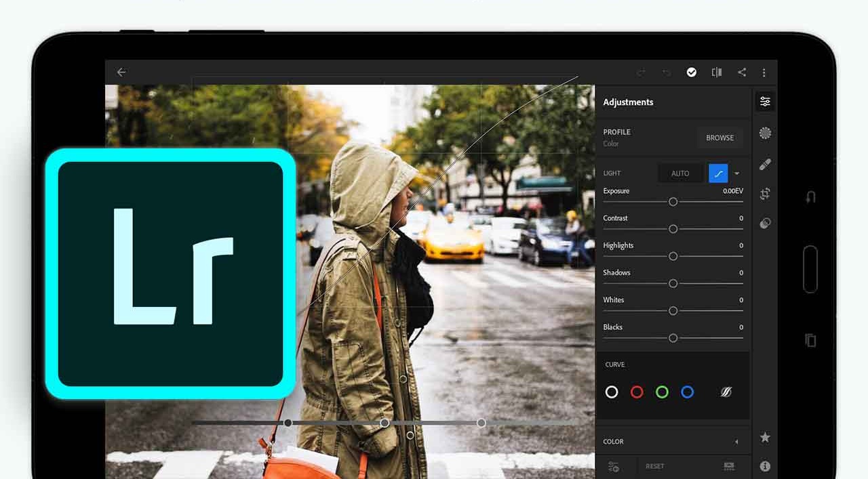Select the blue curve channel
This screenshot has height=479, width=868.
coord(688,392)
